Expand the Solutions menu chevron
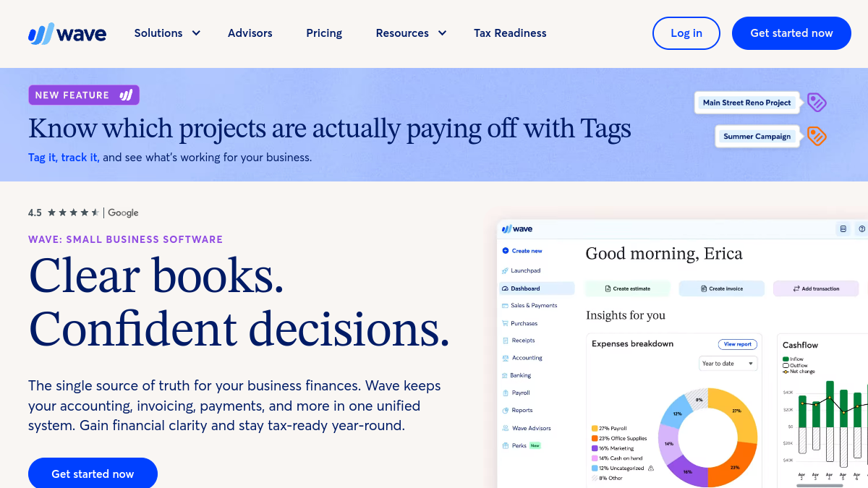The width and height of the screenshot is (868, 488). [196, 33]
